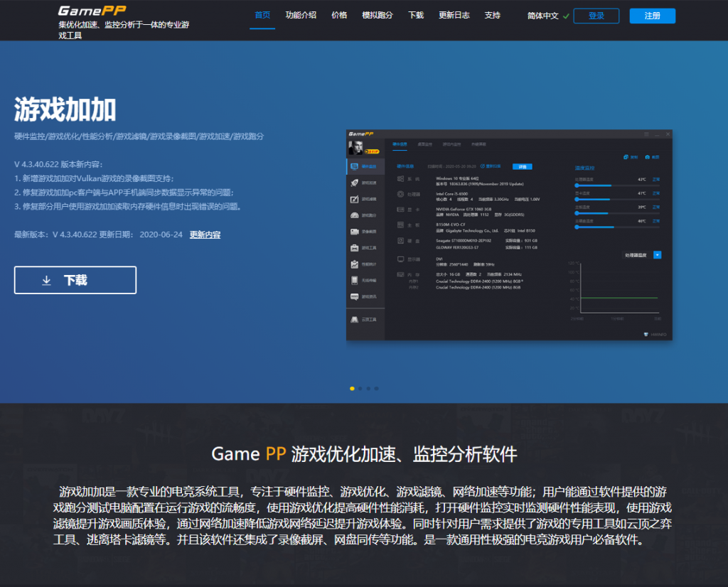Select 无线传输 phone icon in preview sidebar
Screen dimensions: 728x587
click(x=355, y=280)
